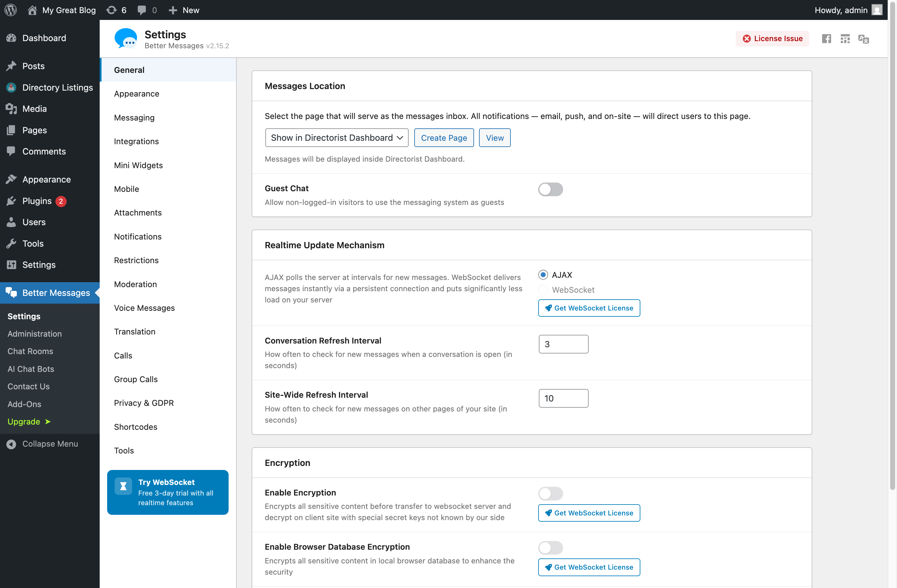
Task: Open the Chat Rooms submenu link
Action: (30, 351)
